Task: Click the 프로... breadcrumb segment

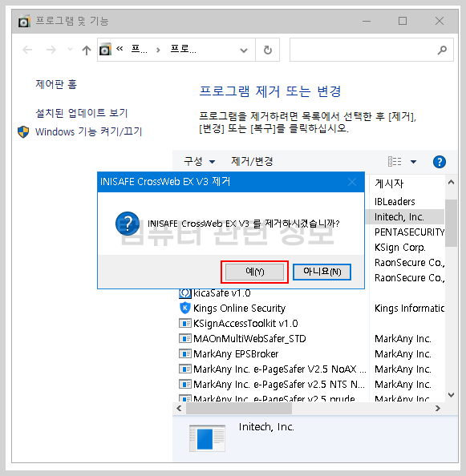Action: 183,50
